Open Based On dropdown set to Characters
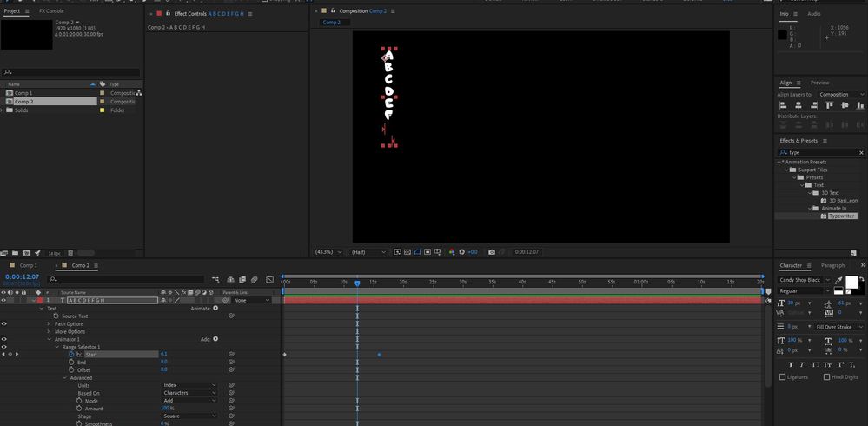 [x=190, y=393]
